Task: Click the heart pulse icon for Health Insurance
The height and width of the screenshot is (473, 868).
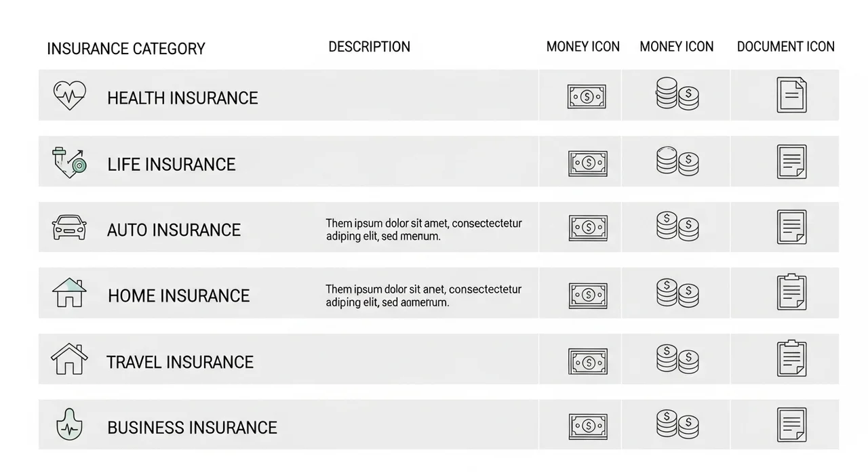Action: click(x=70, y=96)
